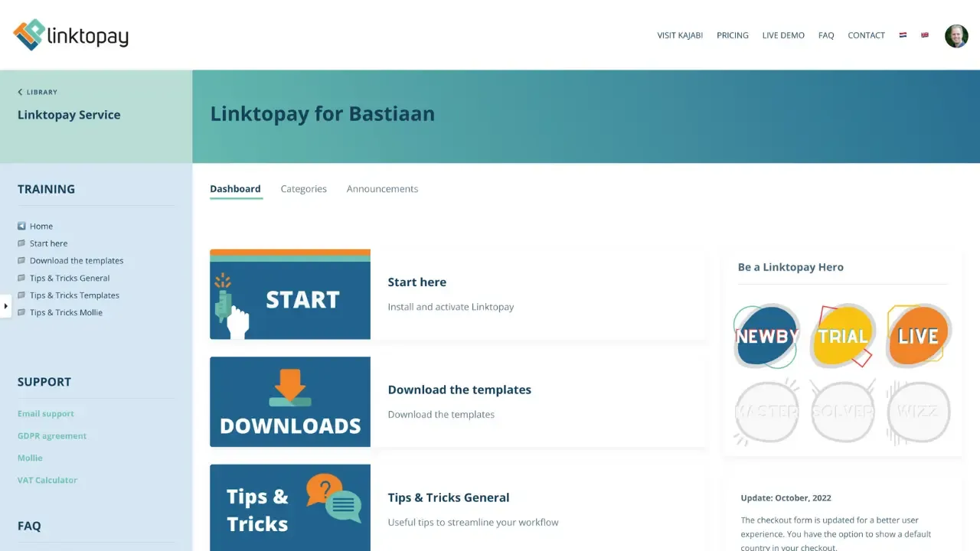Image resolution: width=980 pixels, height=551 pixels.
Task: Click the Linktopay logo in the header
Action: click(70, 35)
